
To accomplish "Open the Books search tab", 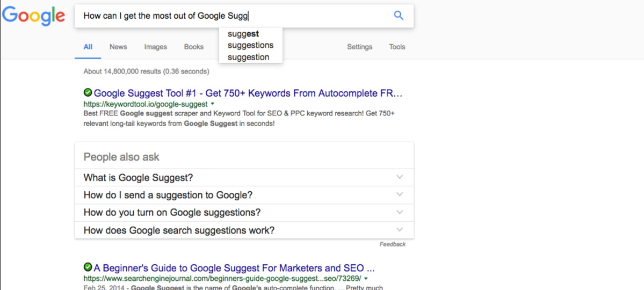I will pyautogui.click(x=194, y=47).
